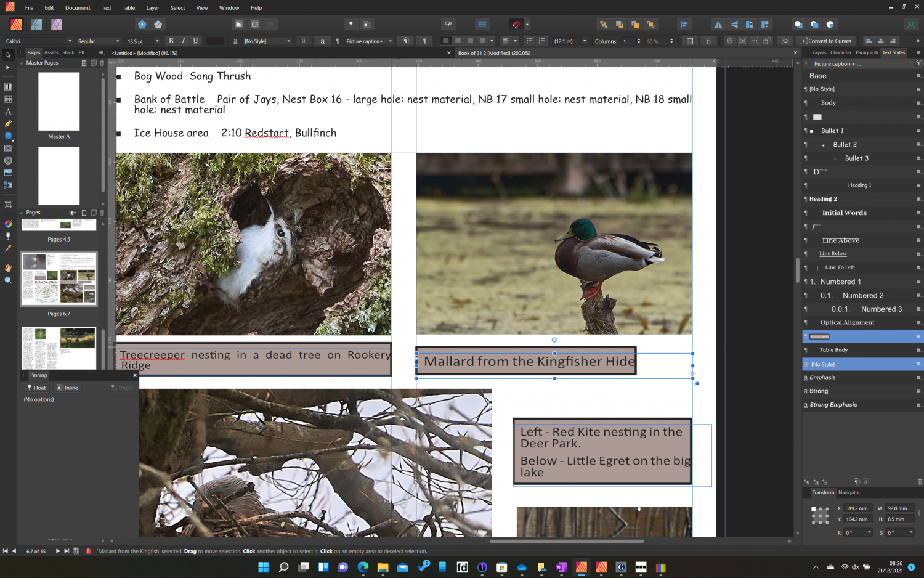
Task: Toggle italic formatting
Action: point(183,41)
